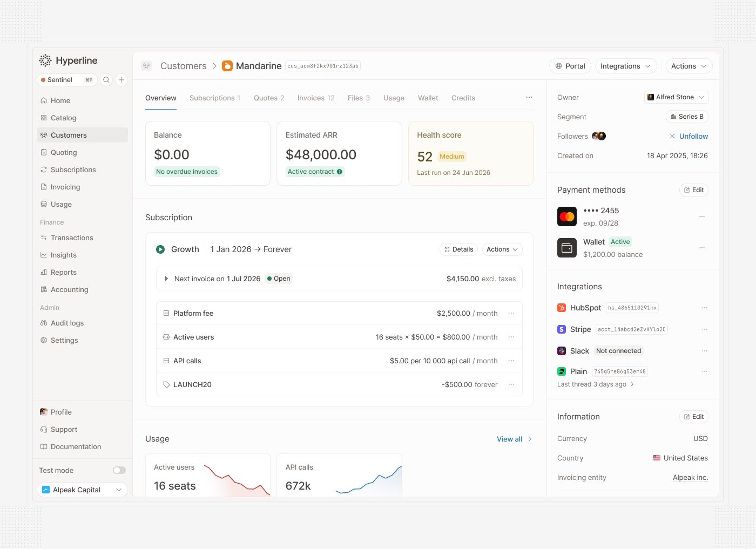
Task: Open Last thread 3 days ago
Action: pyautogui.click(x=595, y=384)
